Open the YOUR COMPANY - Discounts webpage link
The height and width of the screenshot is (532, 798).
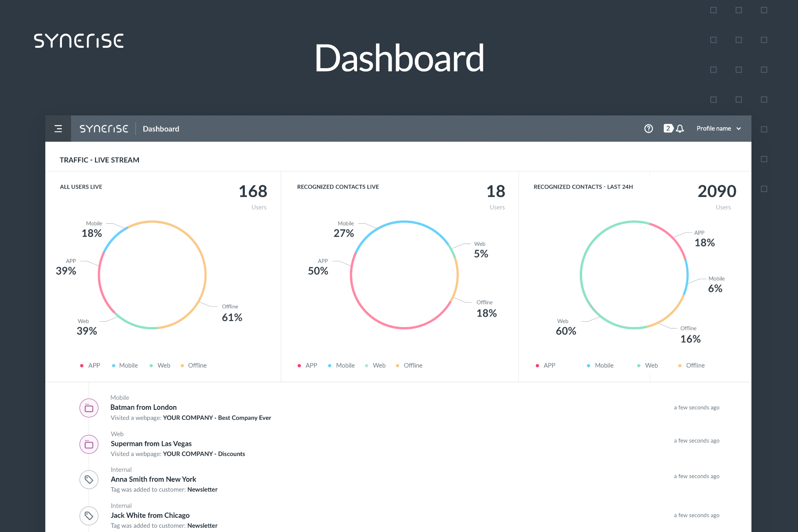(204, 454)
